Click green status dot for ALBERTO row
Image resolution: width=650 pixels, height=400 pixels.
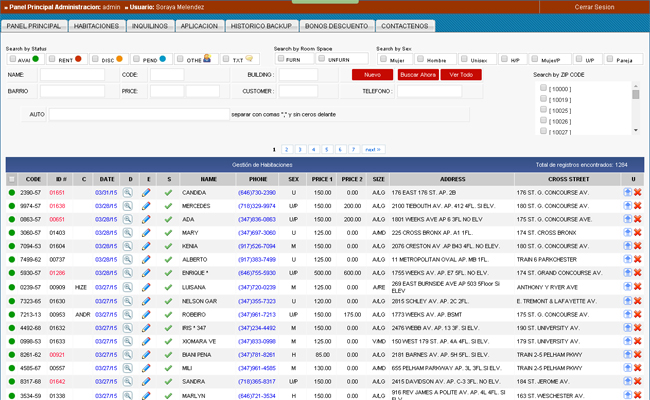point(11,259)
